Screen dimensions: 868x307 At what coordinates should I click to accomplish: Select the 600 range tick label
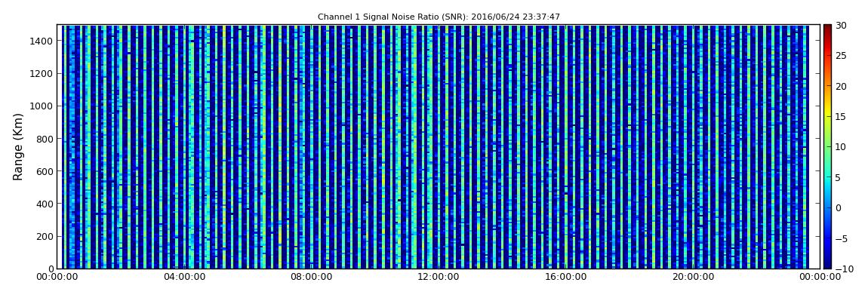pos(45,171)
